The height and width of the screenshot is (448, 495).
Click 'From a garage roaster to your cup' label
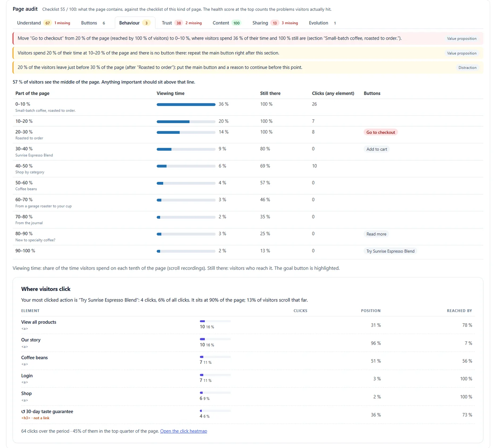coord(43,206)
